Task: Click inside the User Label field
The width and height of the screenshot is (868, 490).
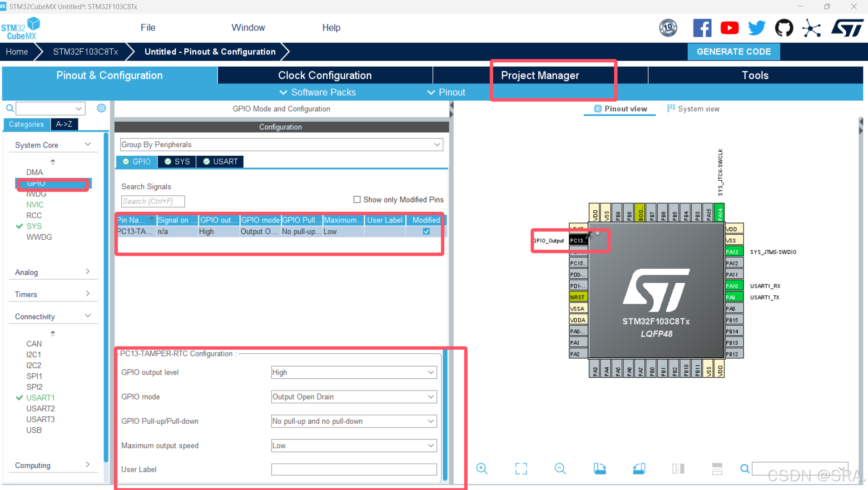Action: (353, 469)
